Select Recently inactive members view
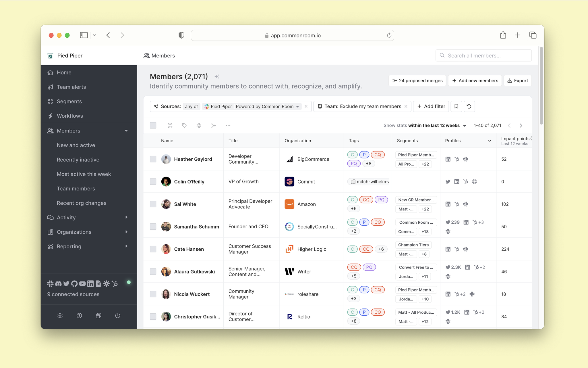The image size is (588, 368). pos(78,159)
